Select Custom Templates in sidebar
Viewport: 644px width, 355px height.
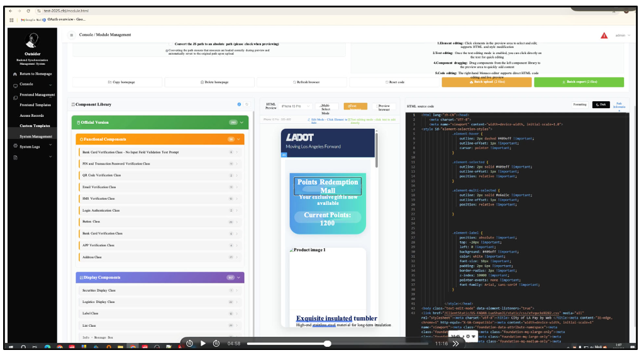click(35, 126)
